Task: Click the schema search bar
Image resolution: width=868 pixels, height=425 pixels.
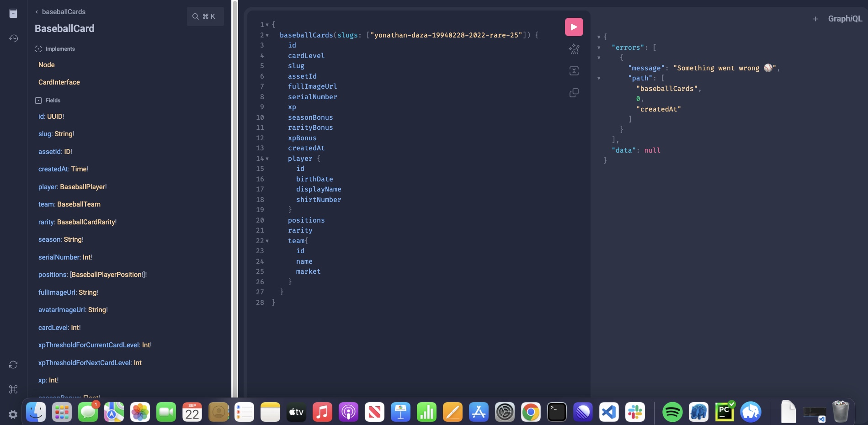Action: [205, 16]
